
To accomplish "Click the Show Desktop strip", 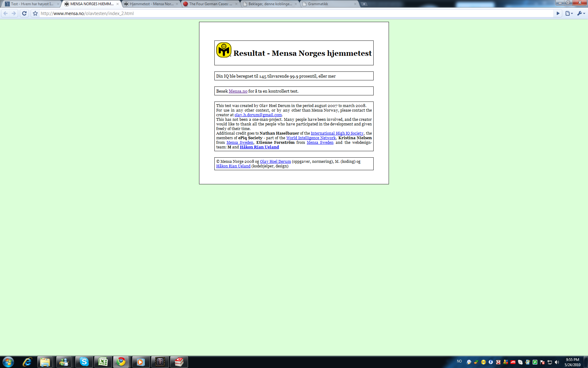I will pyautogui.click(x=586, y=362).
